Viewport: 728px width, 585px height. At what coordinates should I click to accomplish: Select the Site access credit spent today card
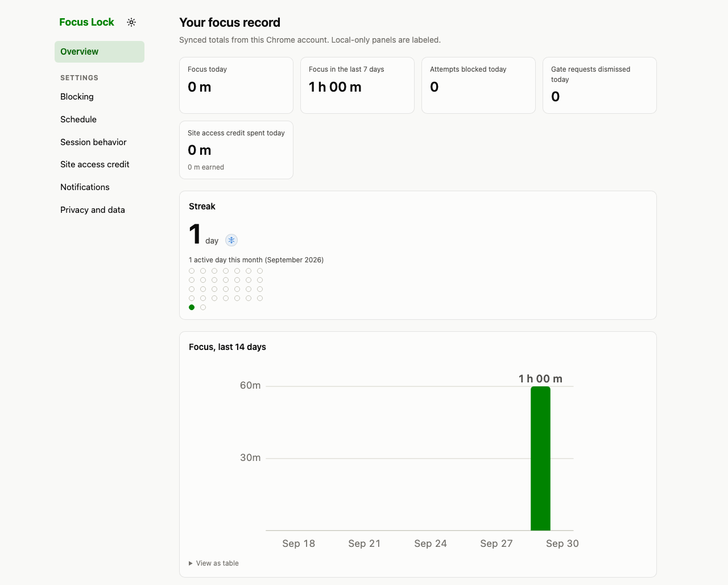(236, 150)
